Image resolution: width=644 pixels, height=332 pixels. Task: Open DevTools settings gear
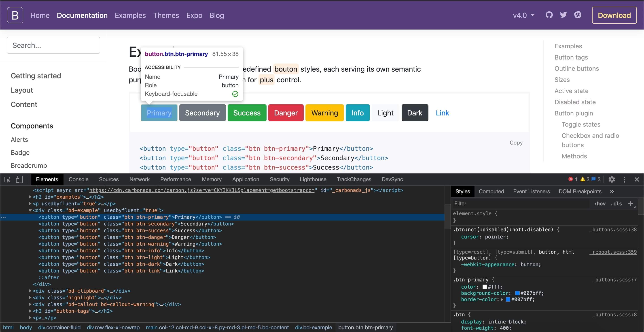612,179
